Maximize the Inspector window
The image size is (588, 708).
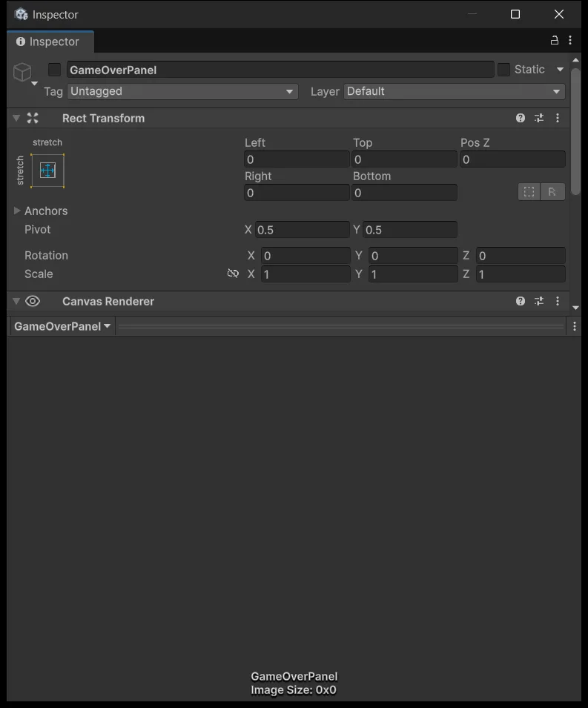pyautogui.click(x=515, y=14)
